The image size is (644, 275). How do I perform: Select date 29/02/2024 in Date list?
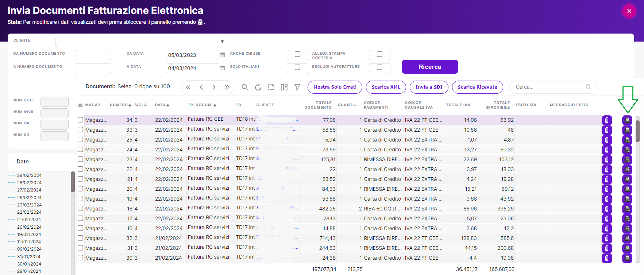coord(29,175)
